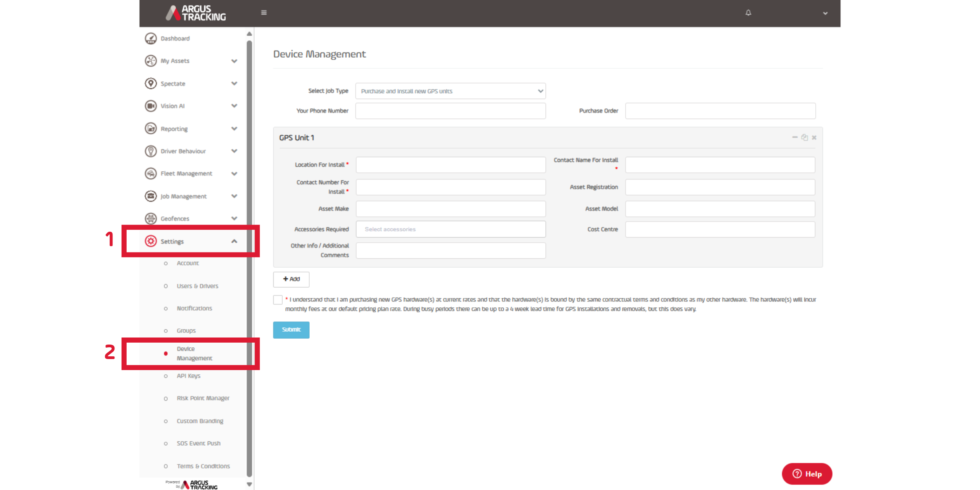
Task: Tick the terms understanding checkbox
Action: [x=278, y=300]
